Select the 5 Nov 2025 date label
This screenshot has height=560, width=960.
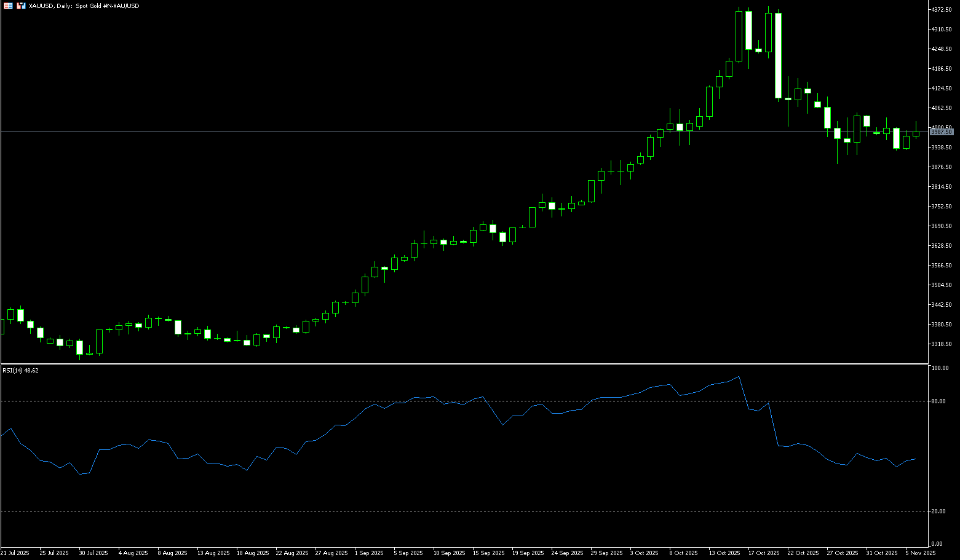pyautogui.click(x=920, y=553)
